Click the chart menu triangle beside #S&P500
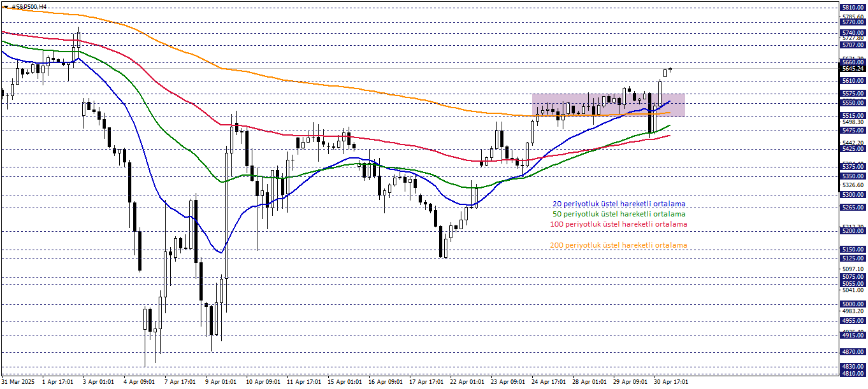The width and height of the screenshot is (868, 389). pyautogui.click(x=5, y=6)
